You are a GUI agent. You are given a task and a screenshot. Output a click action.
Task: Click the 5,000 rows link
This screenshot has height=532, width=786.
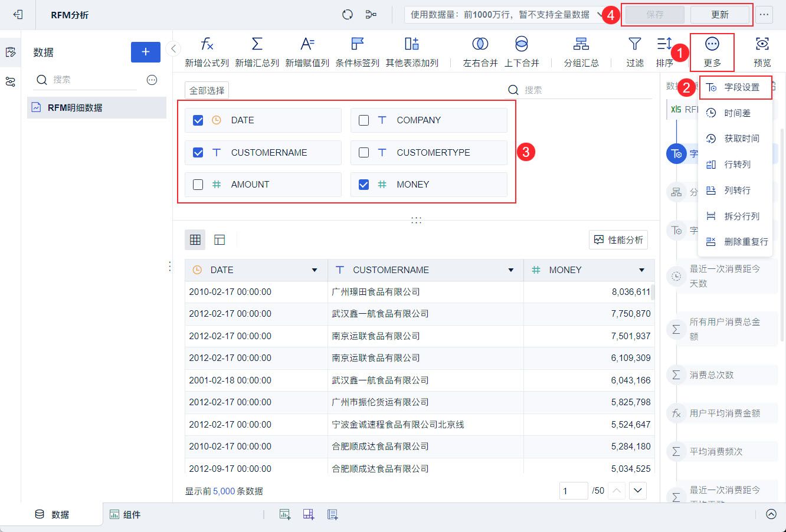click(224, 491)
